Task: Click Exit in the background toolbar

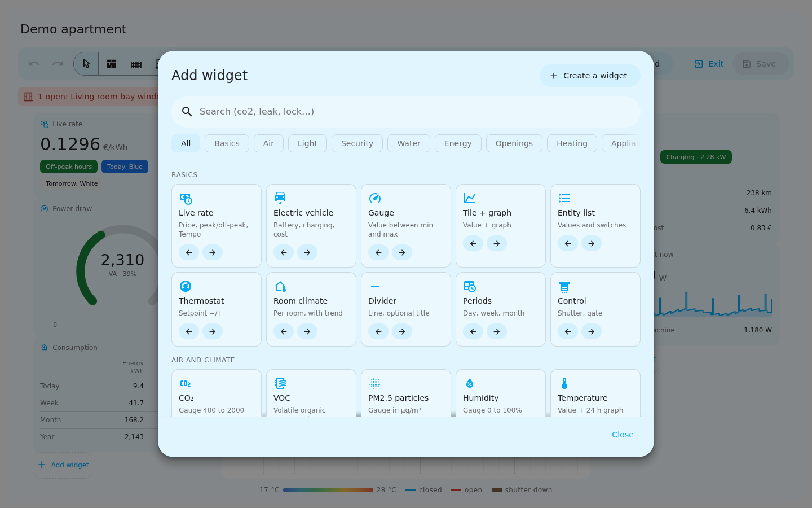Action: [709, 64]
